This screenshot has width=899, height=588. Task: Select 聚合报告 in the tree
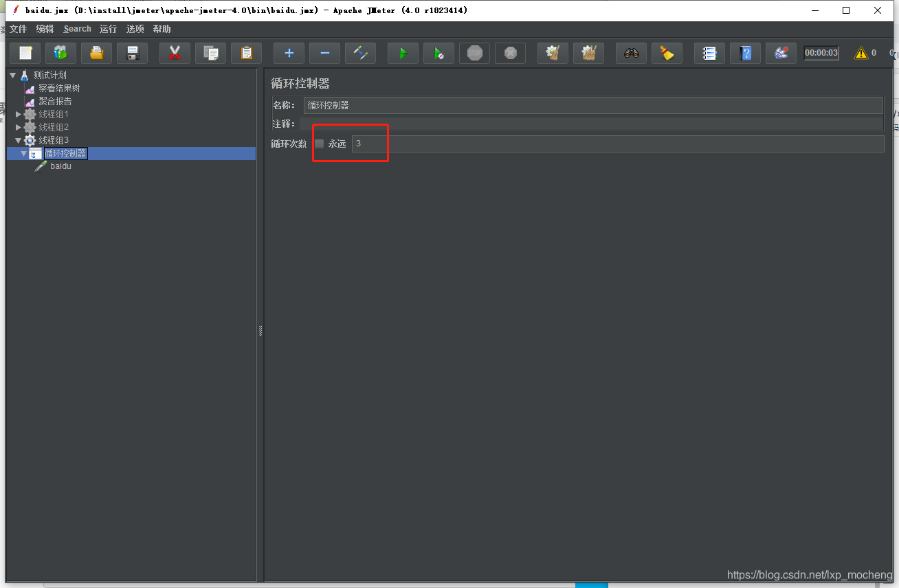55,101
